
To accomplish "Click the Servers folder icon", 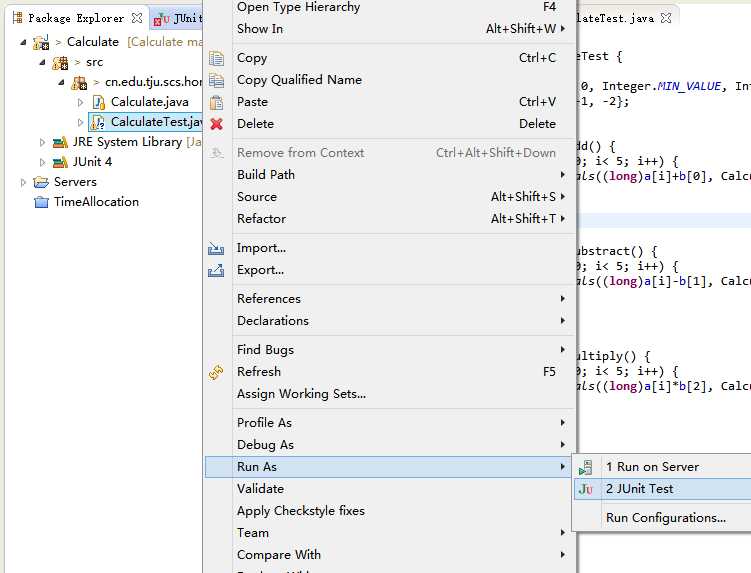I will [41, 183].
